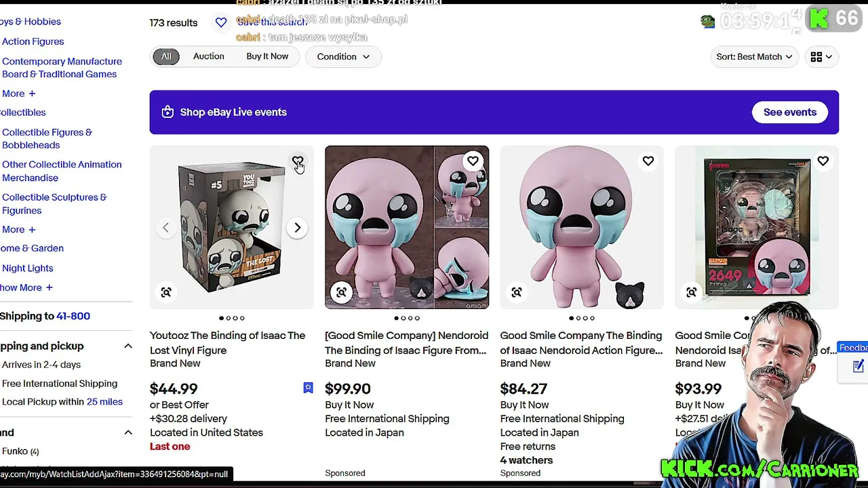Filter by Arrives in 2-4 days
868x488 pixels.
click(41, 365)
